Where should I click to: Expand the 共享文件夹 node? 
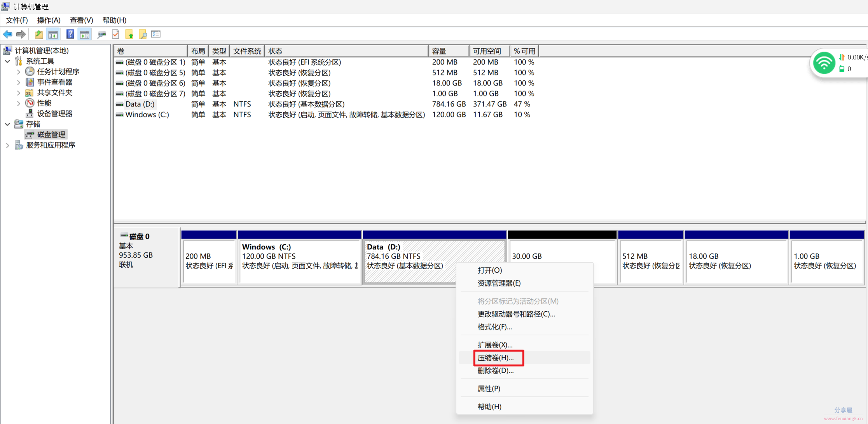point(18,92)
